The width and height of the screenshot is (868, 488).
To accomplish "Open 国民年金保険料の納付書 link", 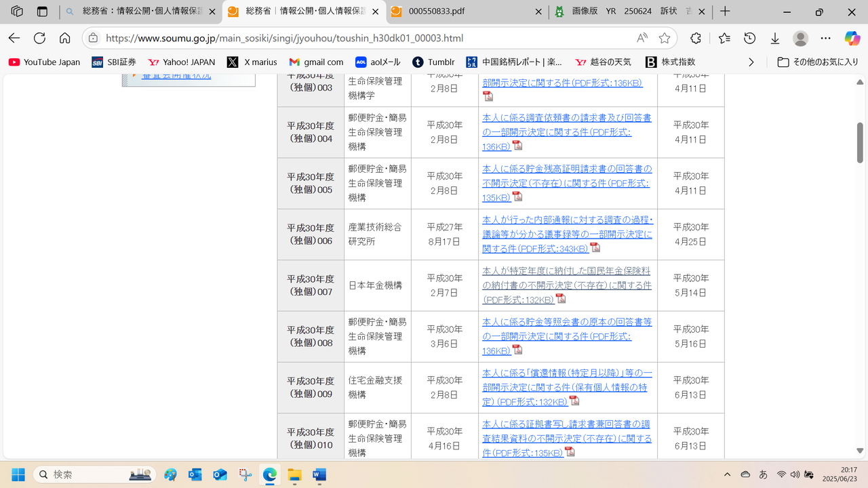I will 567,285.
